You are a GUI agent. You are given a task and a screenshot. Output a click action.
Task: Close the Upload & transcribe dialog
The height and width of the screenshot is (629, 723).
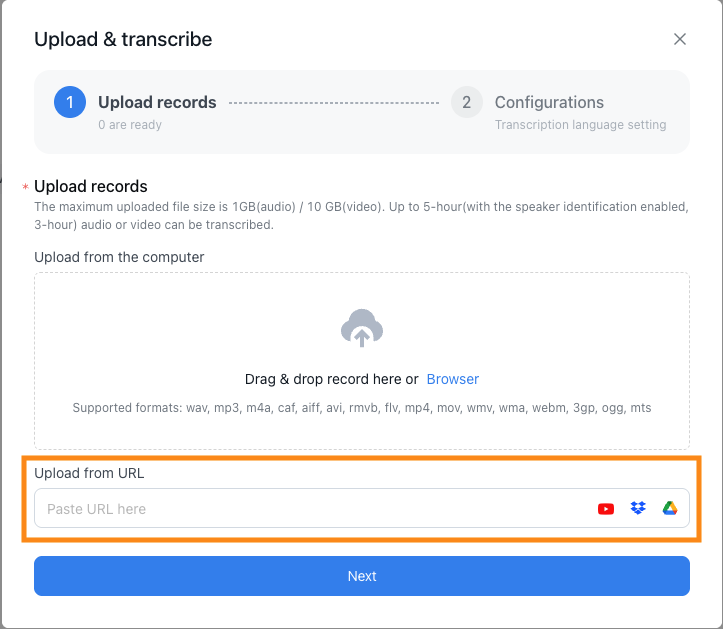pyautogui.click(x=680, y=39)
